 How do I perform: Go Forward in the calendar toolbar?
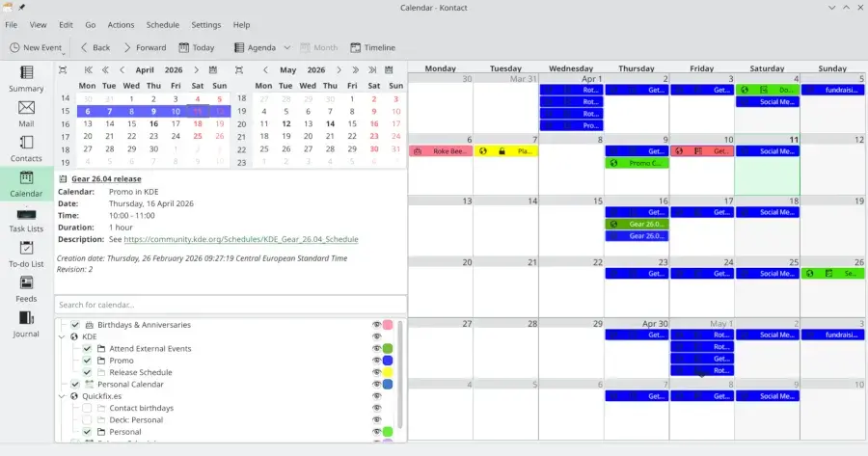coord(145,47)
